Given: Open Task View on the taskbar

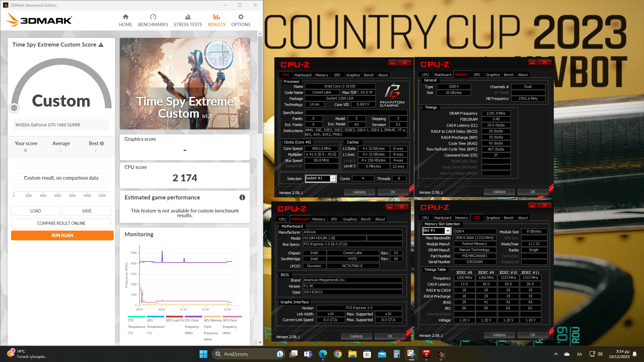Looking at the screenshot, I should click(294, 354).
